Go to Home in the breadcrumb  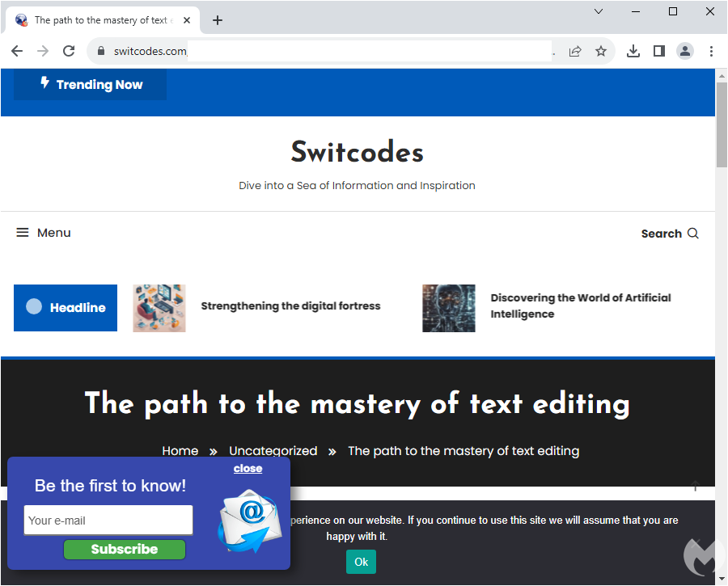tap(180, 451)
